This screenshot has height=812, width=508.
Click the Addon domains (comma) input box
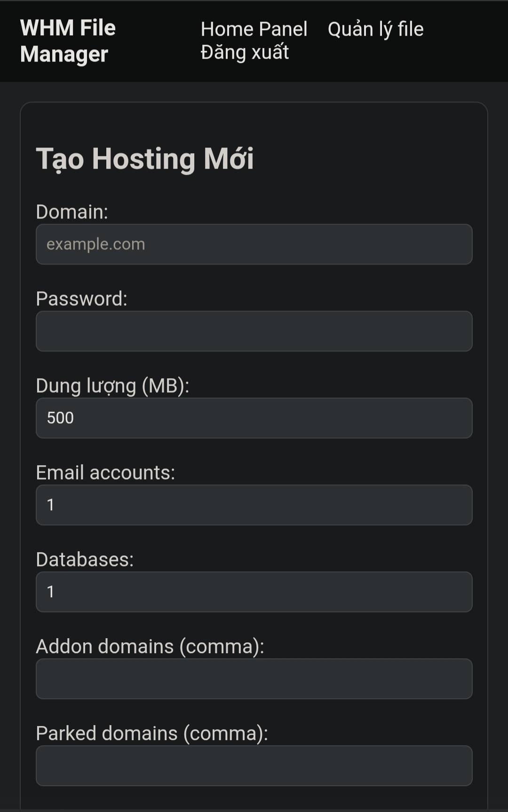[254, 679]
